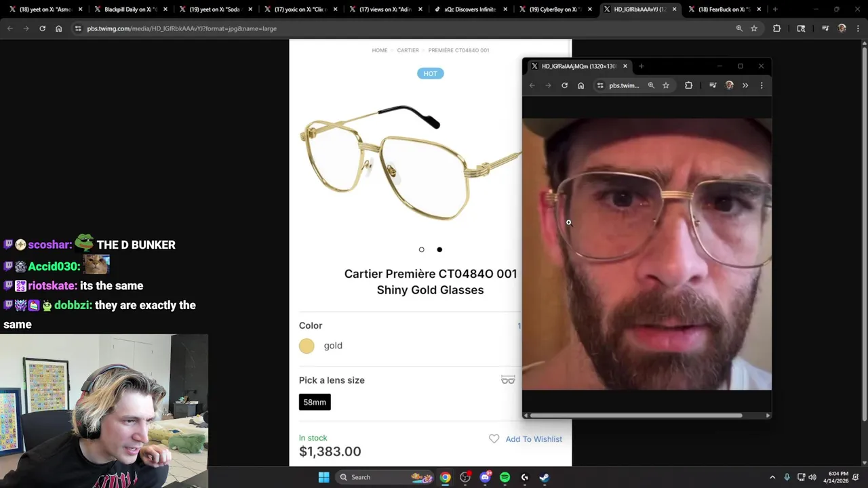Image resolution: width=868 pixels, height=488 pixels.
Task: Open Steam from the taskbar
Action: (544, 477)
